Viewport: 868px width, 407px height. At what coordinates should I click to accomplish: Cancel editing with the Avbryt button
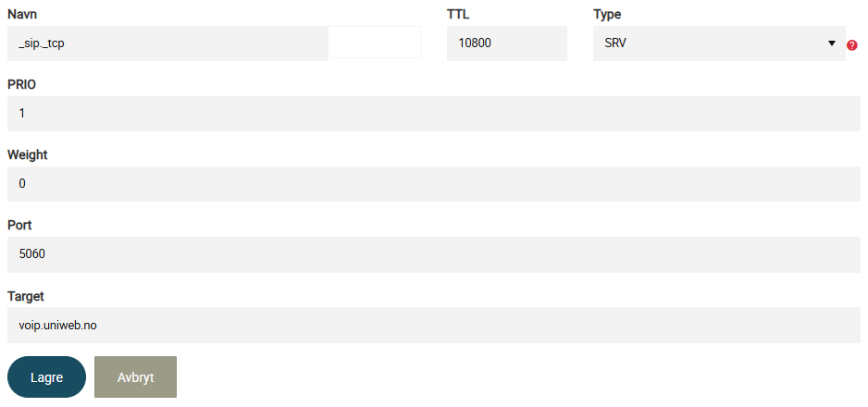click(x=136, y=377)
